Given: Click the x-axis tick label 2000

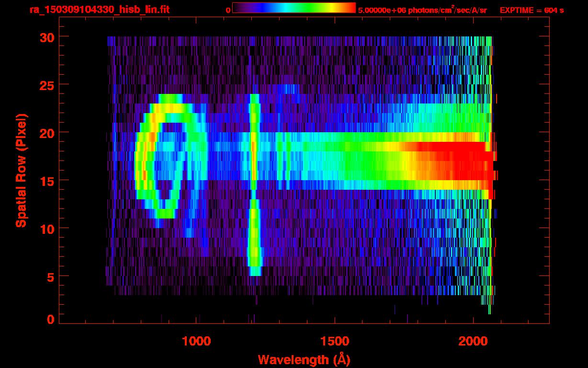Looking at the screenshot, I should pyautogui.click(x=473, y=341).
